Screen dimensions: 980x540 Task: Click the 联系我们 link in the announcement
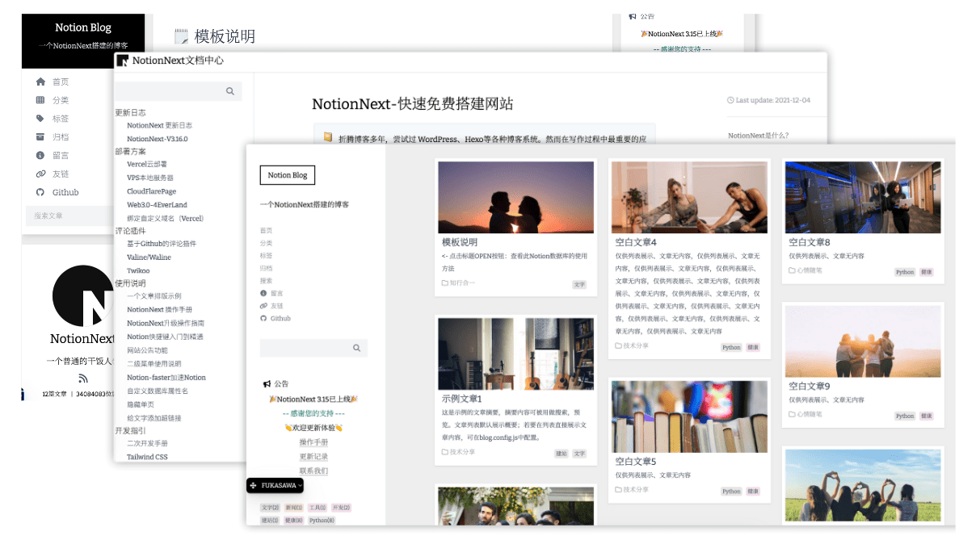coord(313,471)
